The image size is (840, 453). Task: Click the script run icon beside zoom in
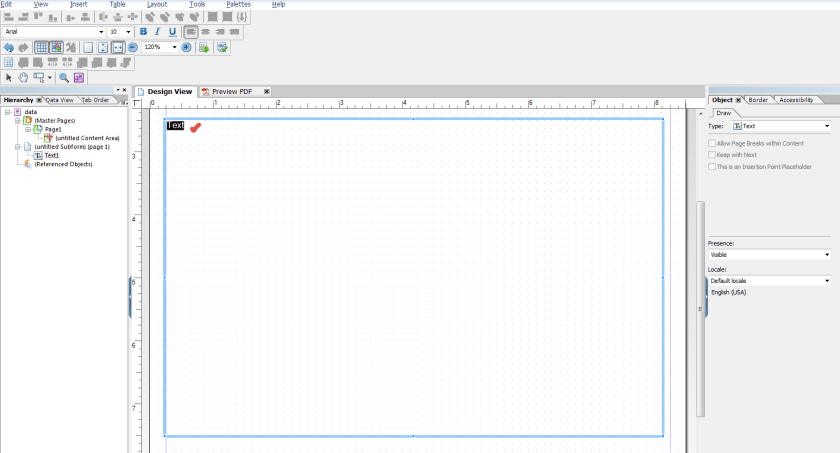pyautogui.click(x=204, y=48)
